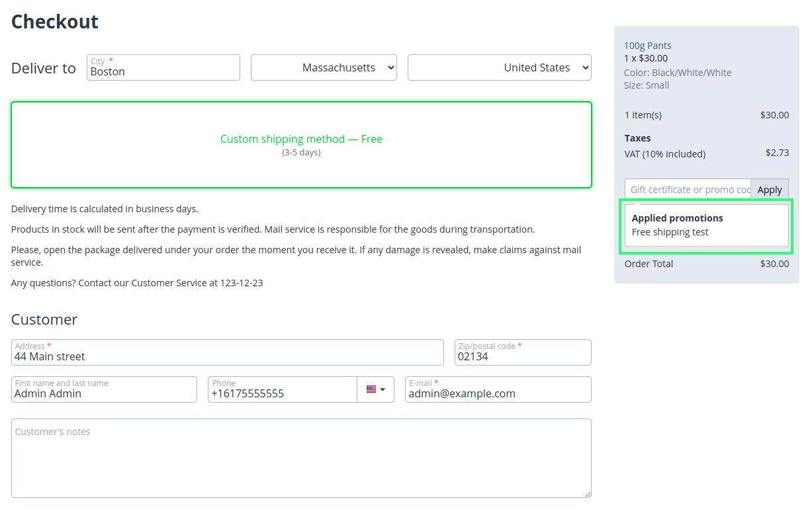Select the Custom shipping method option
The width and height of the screenshot is (812, 519).
(301, 145)
